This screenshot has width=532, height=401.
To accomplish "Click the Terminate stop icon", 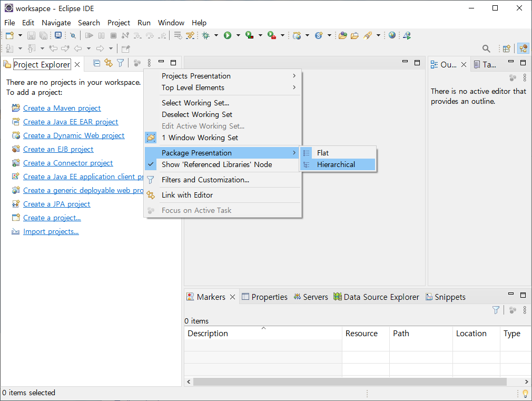I will point(114,35).
